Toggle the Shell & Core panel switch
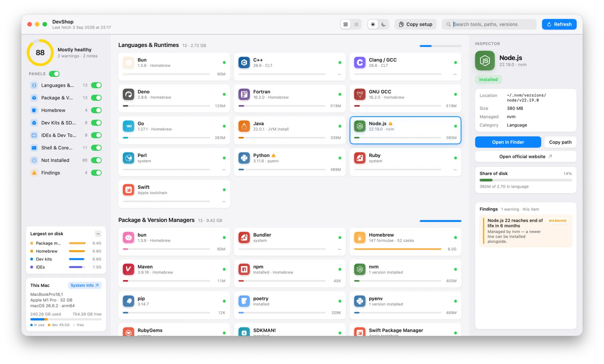Screen dimensions: 604x364 [96, 147]
